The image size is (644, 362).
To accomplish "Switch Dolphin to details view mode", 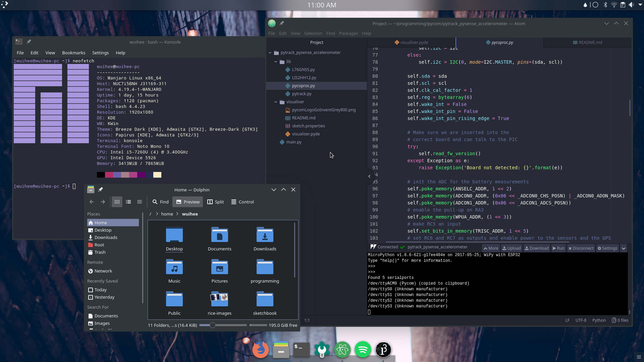I will 140,202.
